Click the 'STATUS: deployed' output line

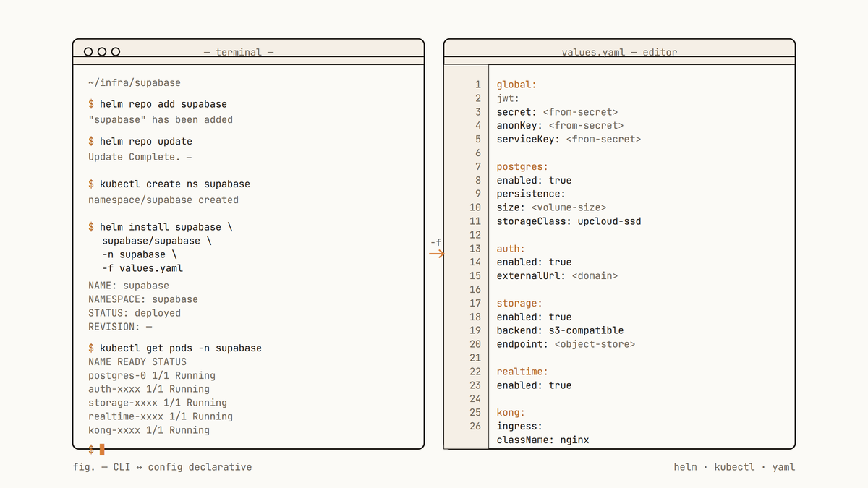click(135, 312)
